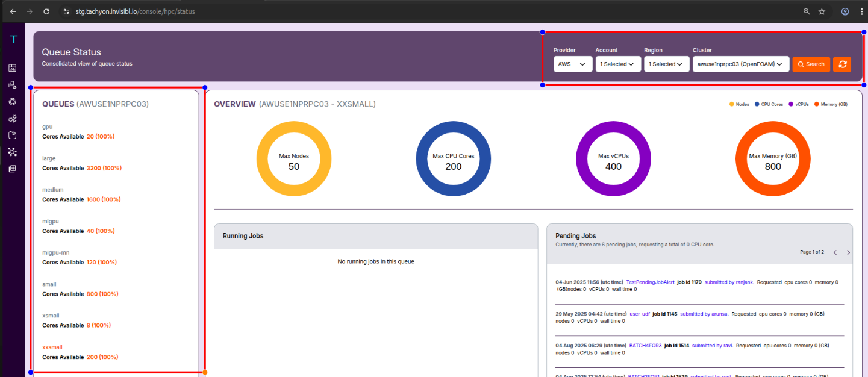868x377 pixels.
Task: Click the '3200 (100%)' cores value
Action: (104, 168)
